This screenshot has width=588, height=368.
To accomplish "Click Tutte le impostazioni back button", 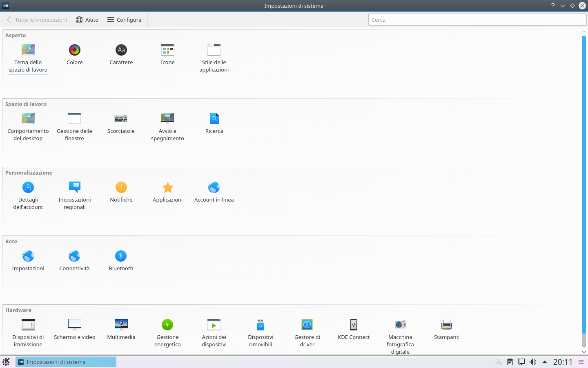I will click(x=37, y=20).
